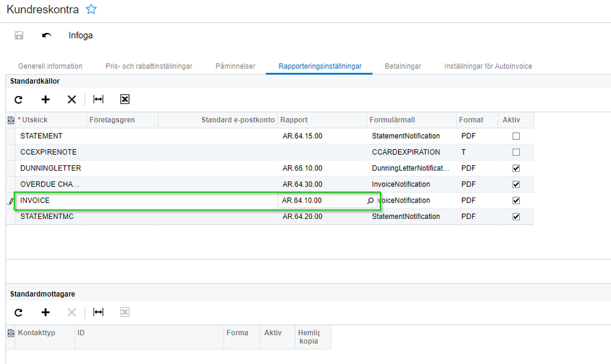
Task: Add a new row in Standardkällor
Action: pyautogui.click(x=46, y=100)
